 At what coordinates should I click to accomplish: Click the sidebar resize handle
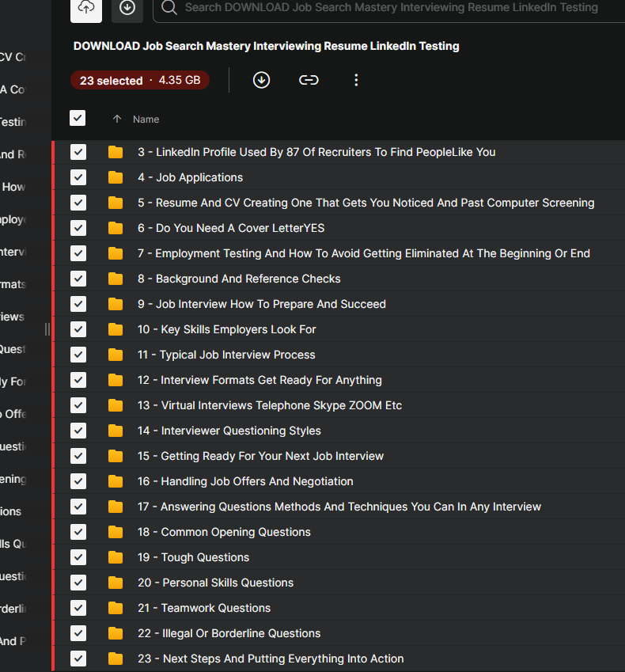click(47, 328)
